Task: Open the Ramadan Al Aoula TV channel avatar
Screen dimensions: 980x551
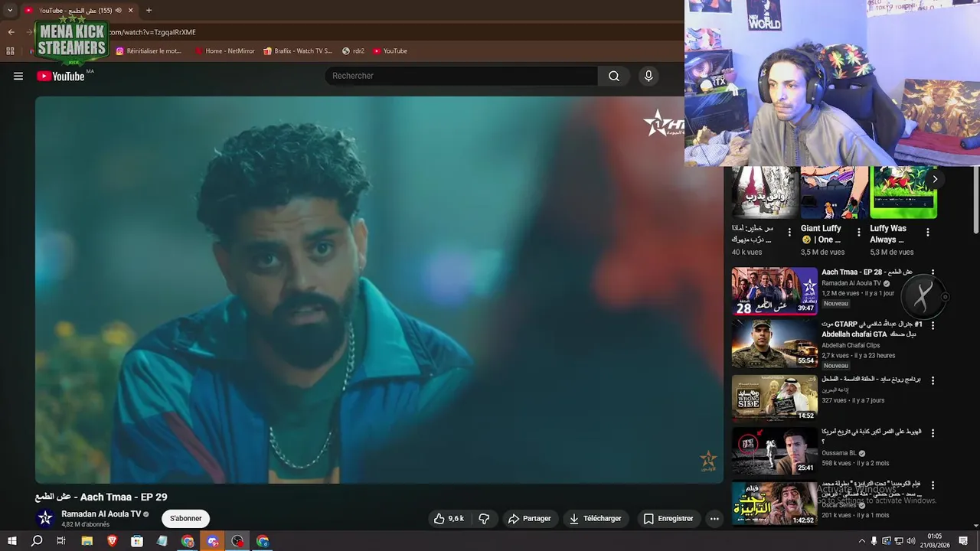Action: [x=45, y=518]
